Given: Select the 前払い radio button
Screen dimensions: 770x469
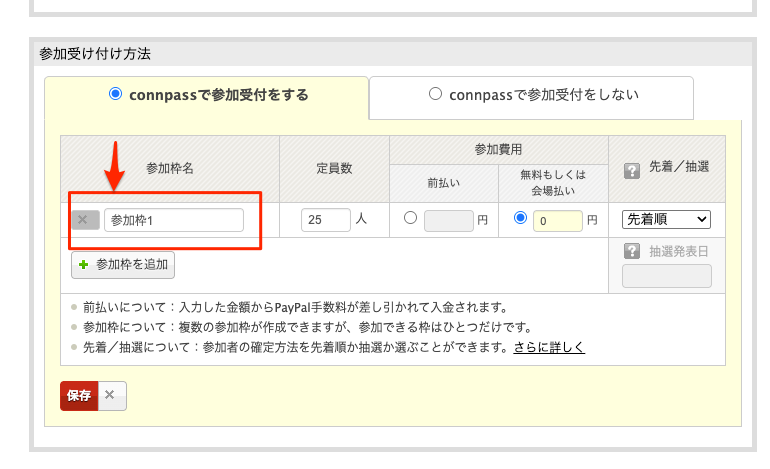Looking at the screenshot, I should [411, 218].
